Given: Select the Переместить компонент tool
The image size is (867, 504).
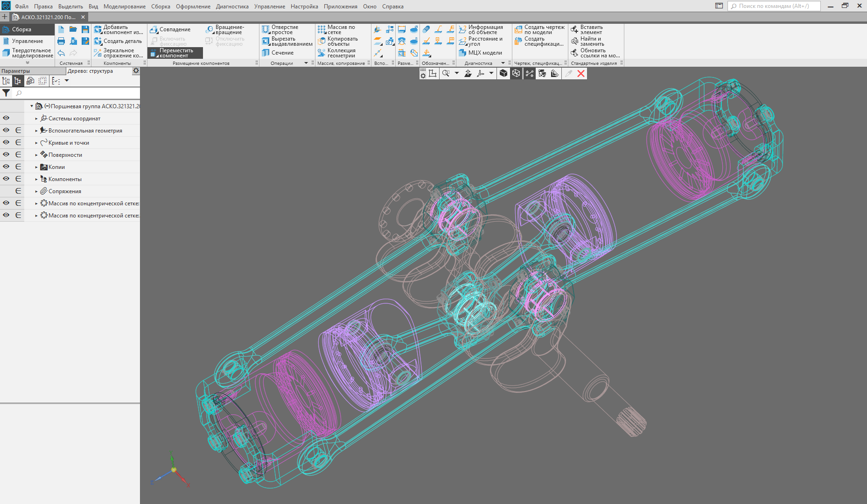Looking at the screenshot, I should (x=175, y=53).
